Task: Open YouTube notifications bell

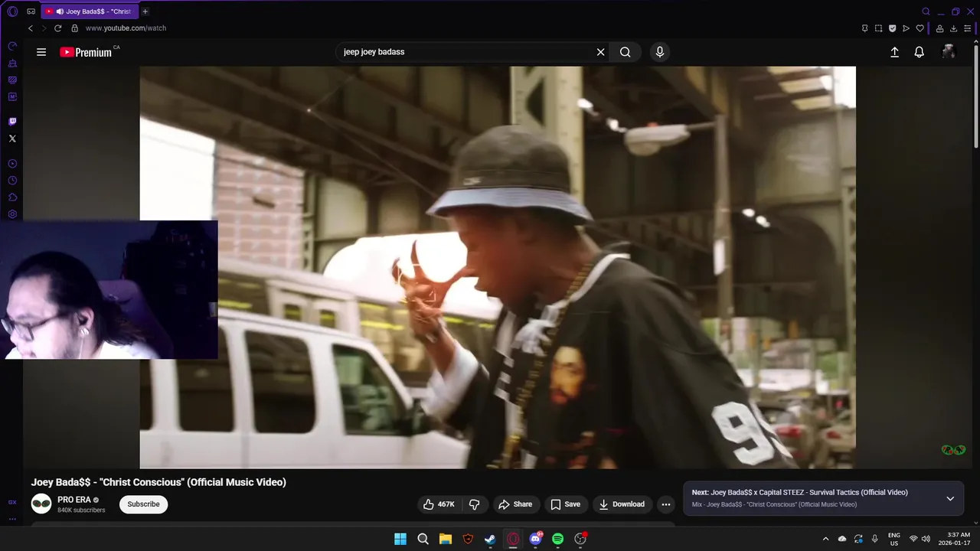Action: (x=919, y=52)
